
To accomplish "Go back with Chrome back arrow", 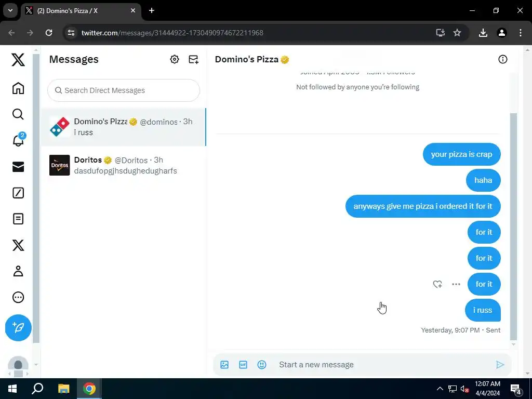I will coord(11,33).
